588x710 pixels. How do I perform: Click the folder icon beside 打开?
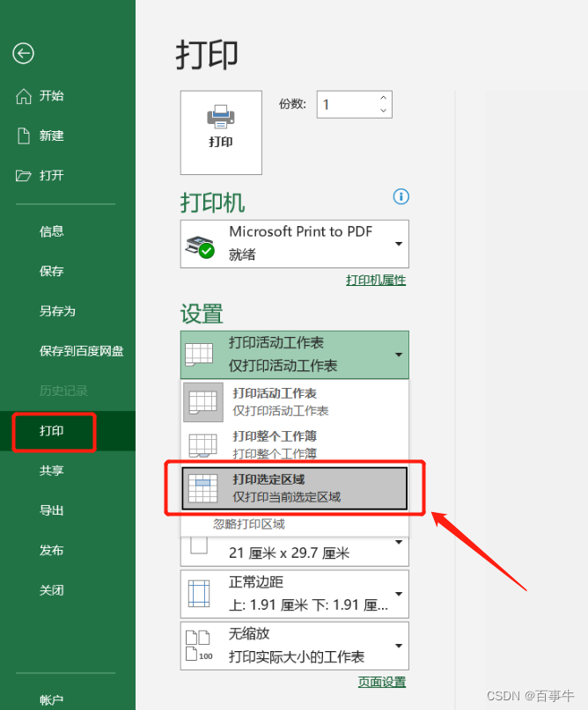(x=24, y=175)
